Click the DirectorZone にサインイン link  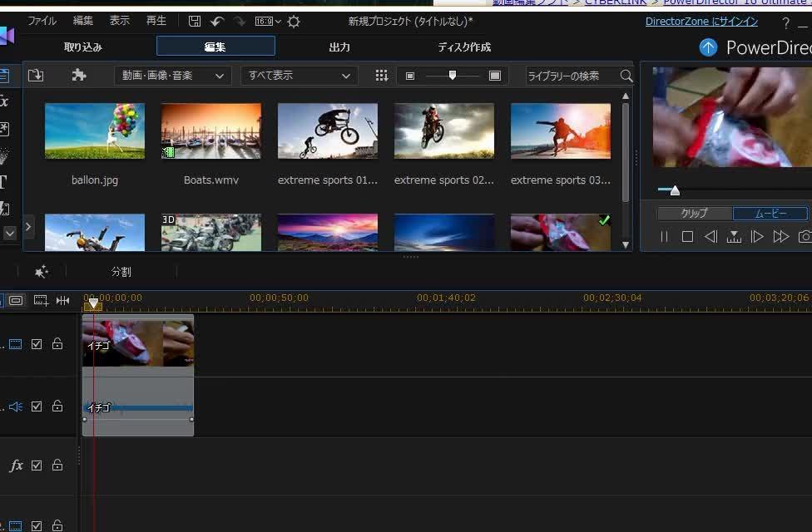coord(701,22)
